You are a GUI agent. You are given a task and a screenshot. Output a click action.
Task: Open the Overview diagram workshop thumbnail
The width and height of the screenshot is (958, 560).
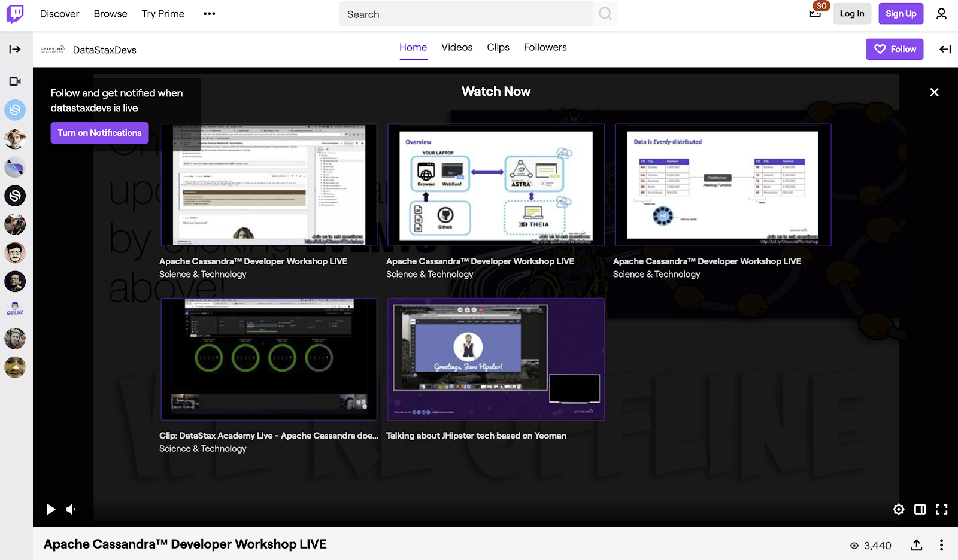tap(496, 185)
